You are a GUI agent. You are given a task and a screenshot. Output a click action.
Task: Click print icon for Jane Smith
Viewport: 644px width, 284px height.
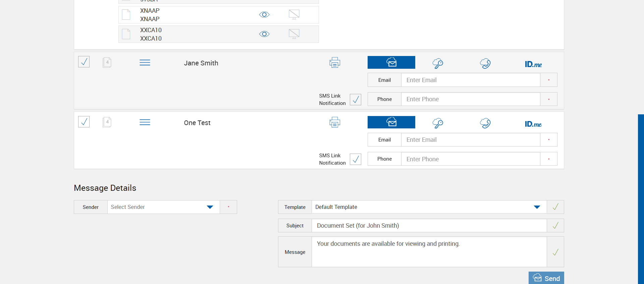coord(335,63)
